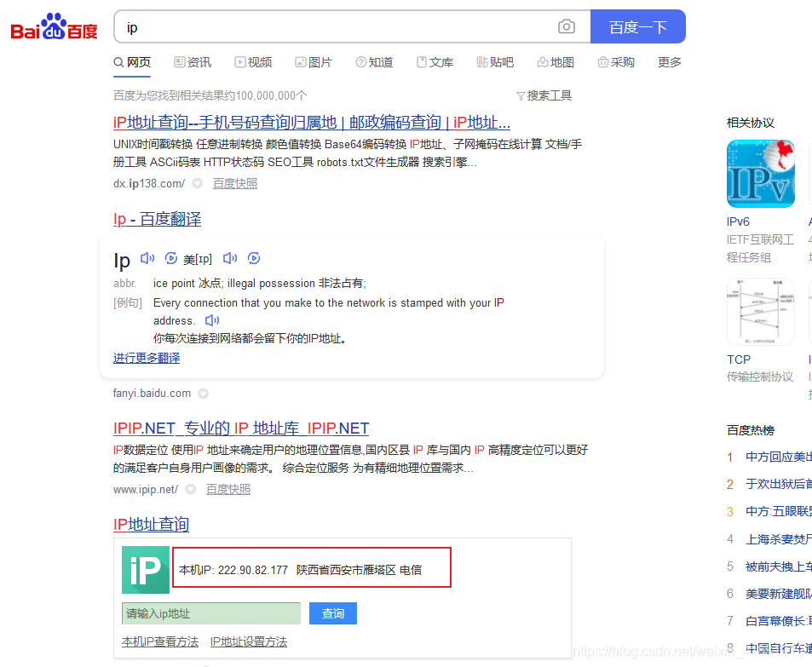The width and height of the screenshot is (812, 667).
Task: Open IP地址设置方法 link
Action: coord(249,641)
